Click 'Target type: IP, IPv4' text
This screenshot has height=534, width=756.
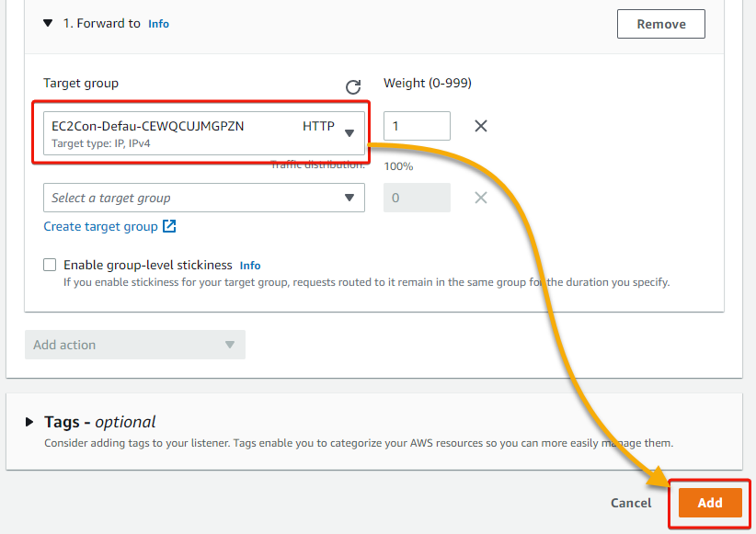[x=101, y=143]
